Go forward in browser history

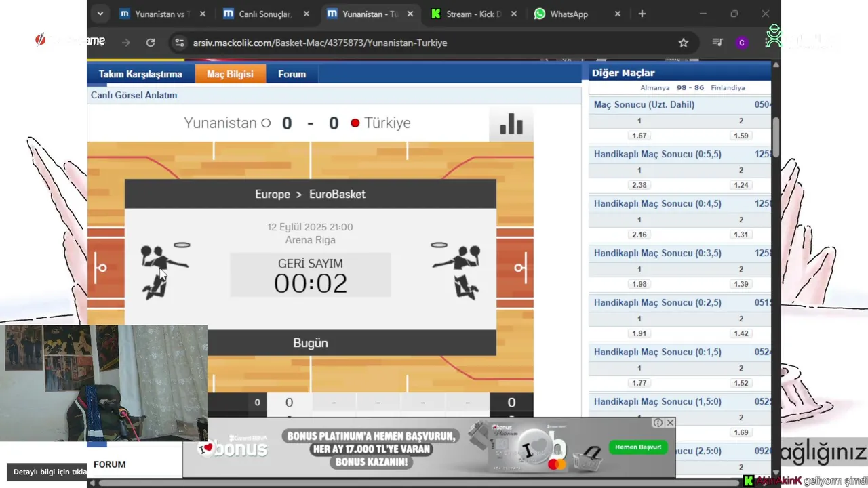[126, 43]
